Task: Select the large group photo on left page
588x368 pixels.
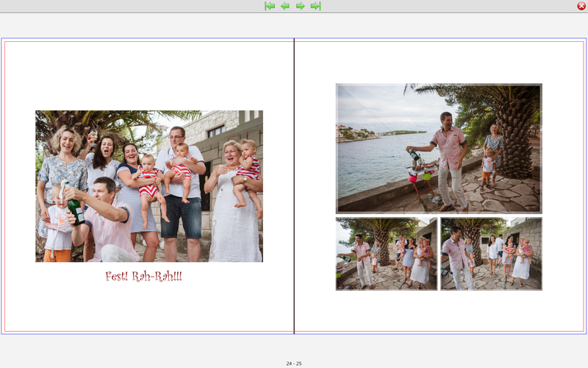Action: pyautogui.click(x=149, y=186)
